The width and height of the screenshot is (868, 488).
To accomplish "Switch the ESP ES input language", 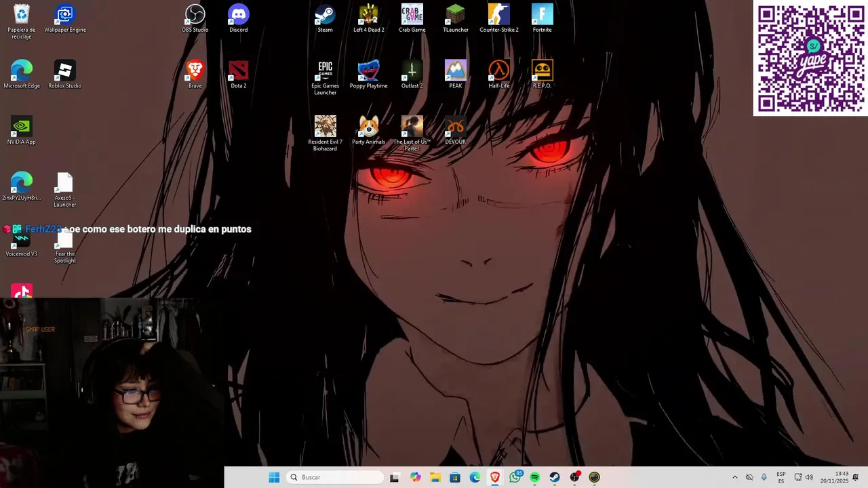I will click(x=781, y=477).
